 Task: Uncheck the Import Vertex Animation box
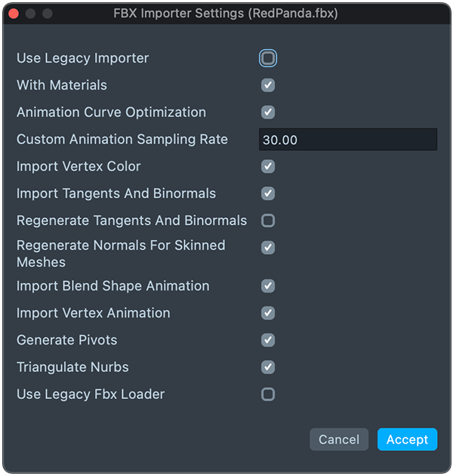coord(268,313)
